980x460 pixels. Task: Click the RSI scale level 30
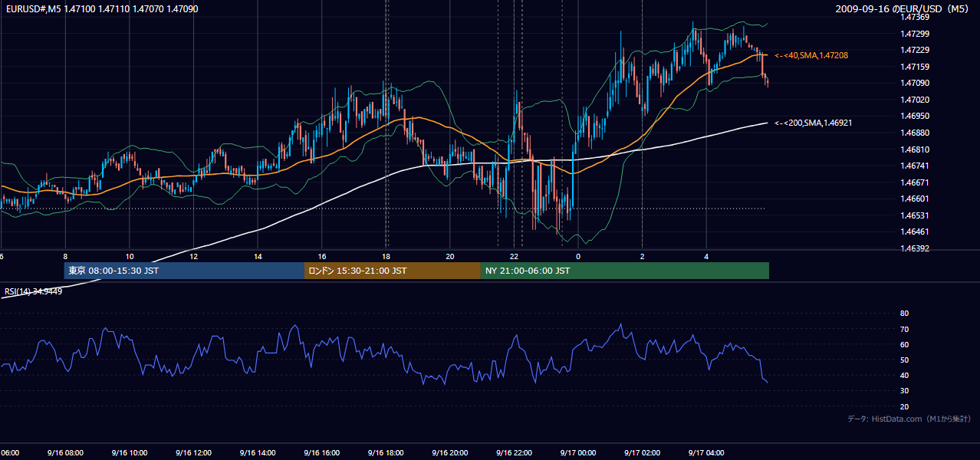pos(904,391)
